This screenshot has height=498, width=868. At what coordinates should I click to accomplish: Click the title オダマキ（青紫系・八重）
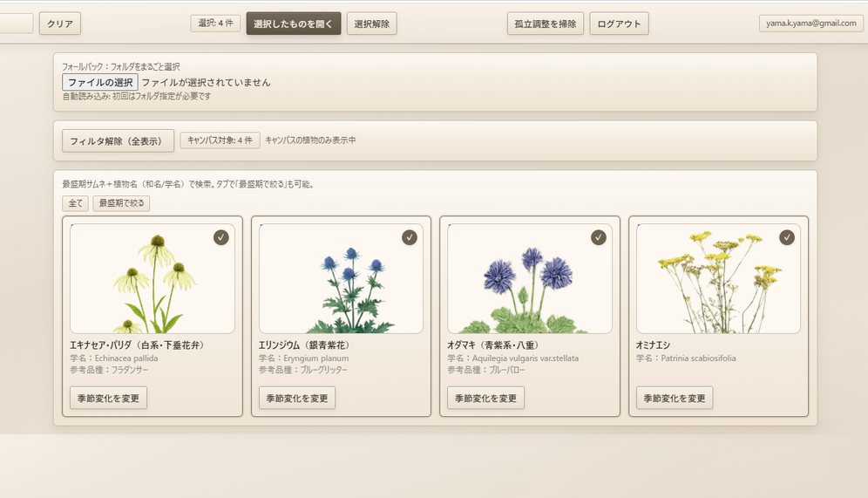click(493, 345)
